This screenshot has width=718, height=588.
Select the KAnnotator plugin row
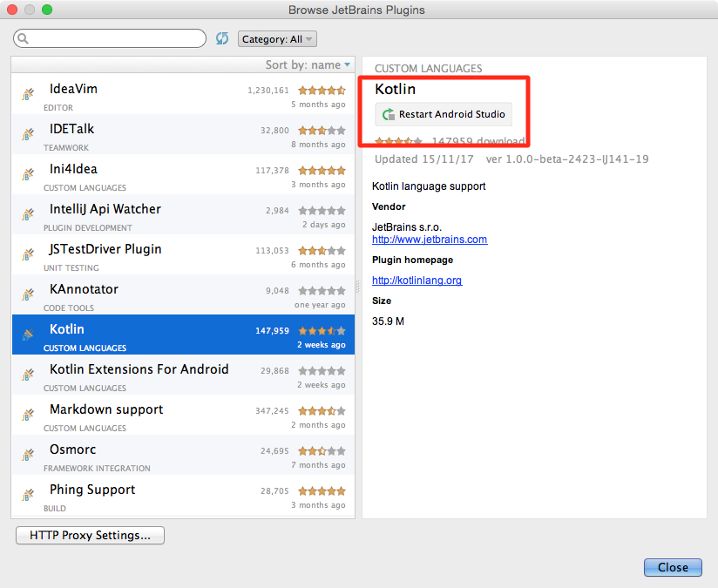click(183, 294)
